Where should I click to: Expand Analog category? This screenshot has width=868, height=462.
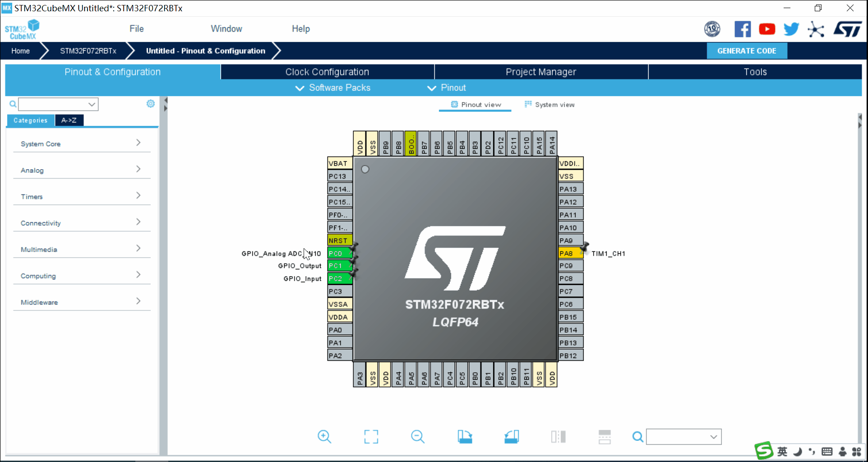[x=82, y=170]
